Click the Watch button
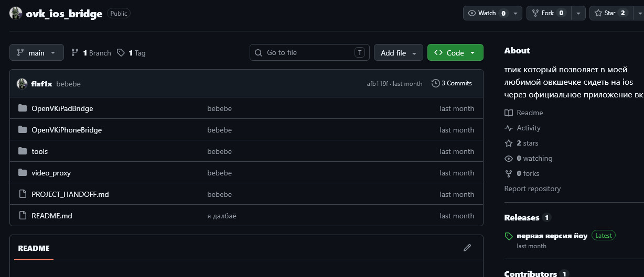 coord(487,13)
